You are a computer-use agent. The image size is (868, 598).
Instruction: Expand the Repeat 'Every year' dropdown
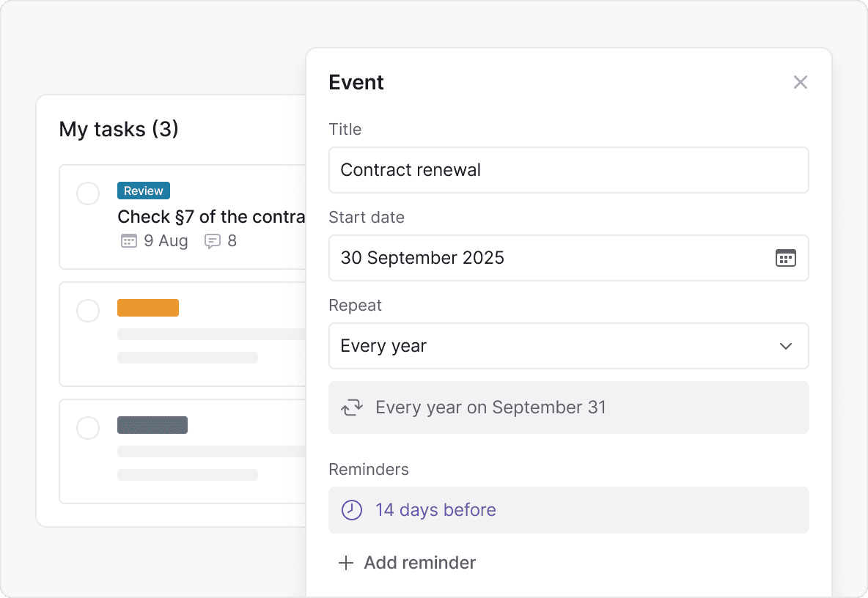pos(557,346)
